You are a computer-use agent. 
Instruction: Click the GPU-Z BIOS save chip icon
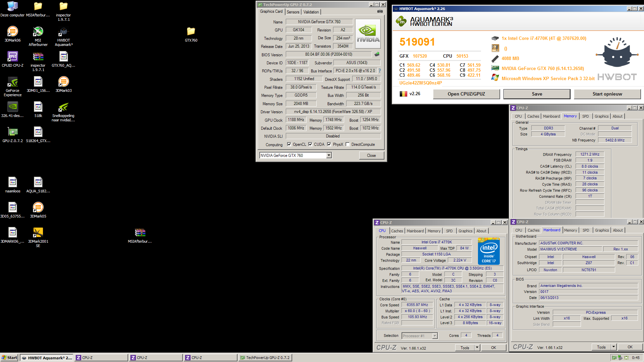click(377, 54)
